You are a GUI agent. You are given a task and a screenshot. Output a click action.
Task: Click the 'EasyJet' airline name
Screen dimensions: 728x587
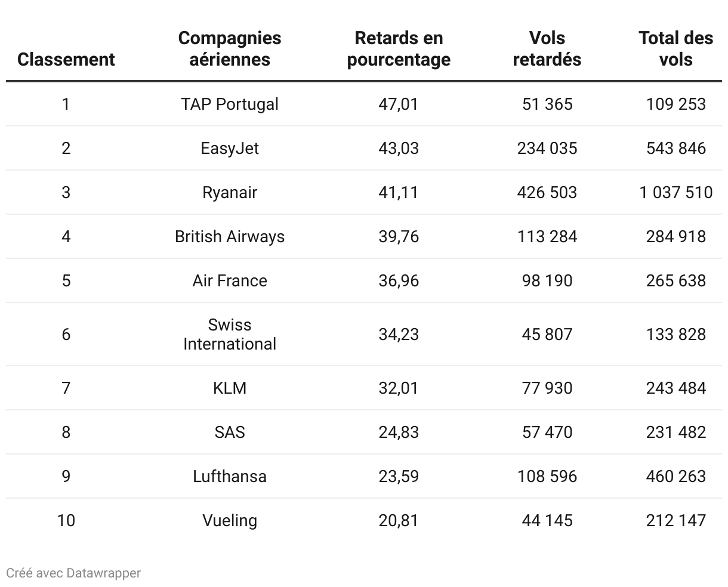pyautogui.click(x=230, y=149)
